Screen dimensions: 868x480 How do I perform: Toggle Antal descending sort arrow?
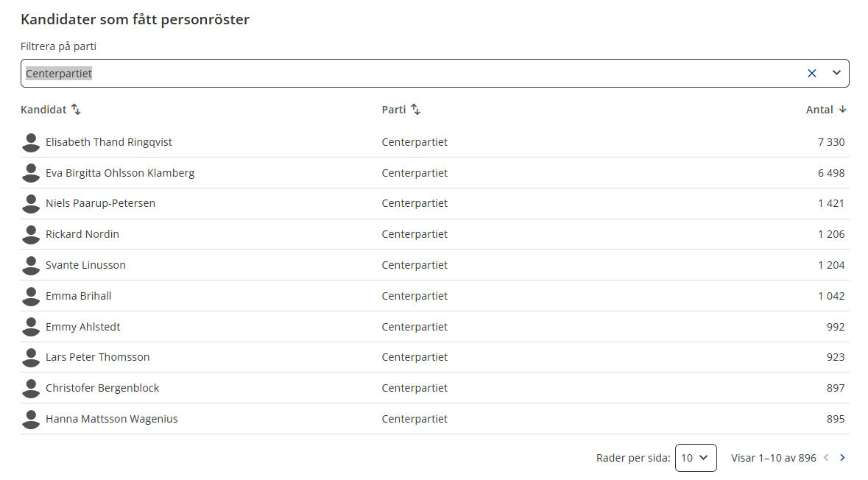(842, 110)
